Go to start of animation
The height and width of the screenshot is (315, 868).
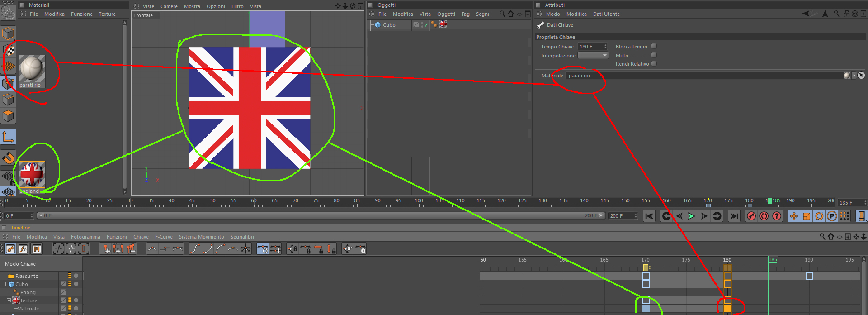pos(649,216)
